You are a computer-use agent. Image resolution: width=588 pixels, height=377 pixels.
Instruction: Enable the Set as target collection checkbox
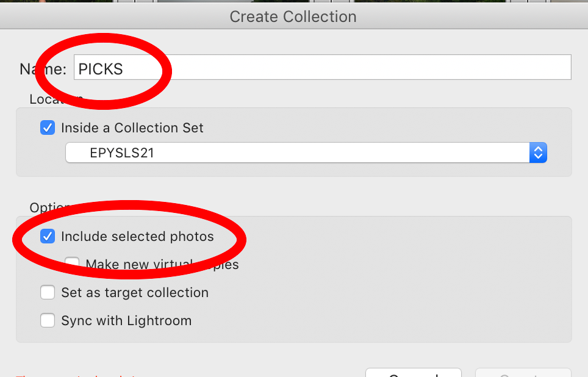point(48,292)
